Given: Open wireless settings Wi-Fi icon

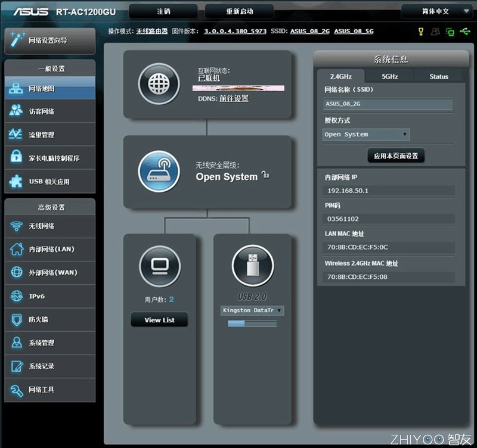Looking at the screenshot, I should tap(17, 226).
